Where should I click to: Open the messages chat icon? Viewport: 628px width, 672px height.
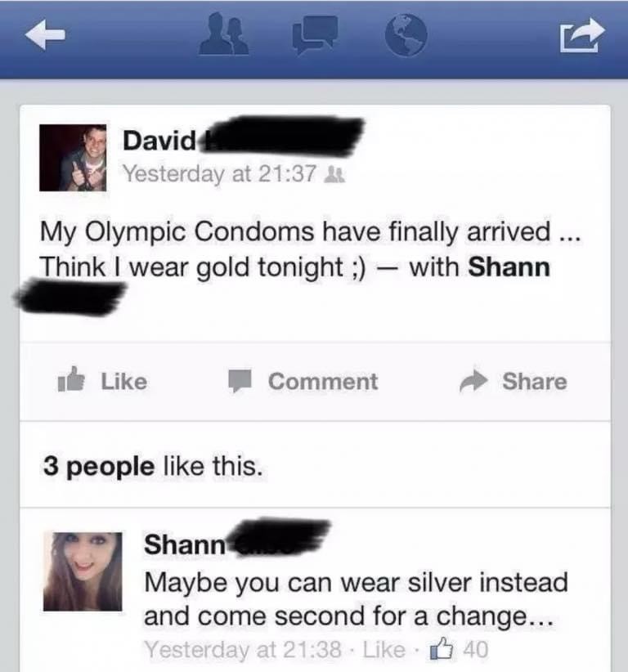[315, 35]
